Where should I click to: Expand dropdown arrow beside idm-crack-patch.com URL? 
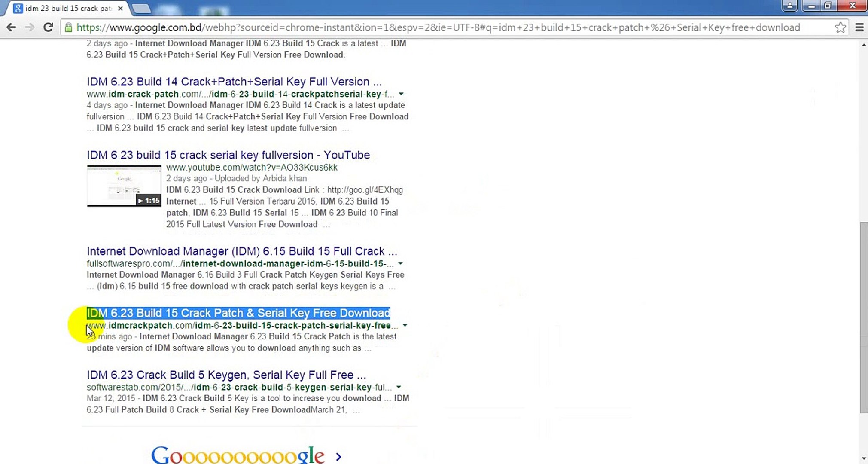point(401,94)
